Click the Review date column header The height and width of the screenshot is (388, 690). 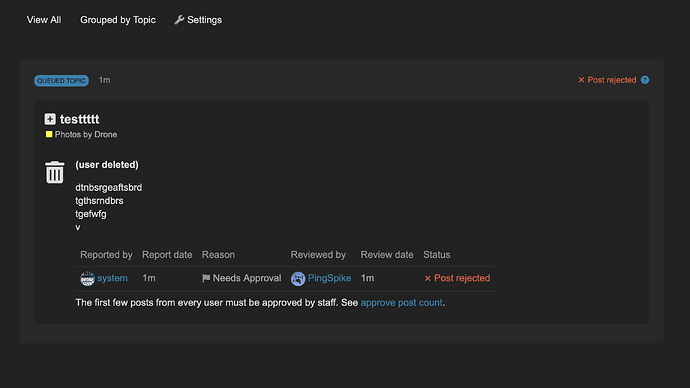click(387, 255)
